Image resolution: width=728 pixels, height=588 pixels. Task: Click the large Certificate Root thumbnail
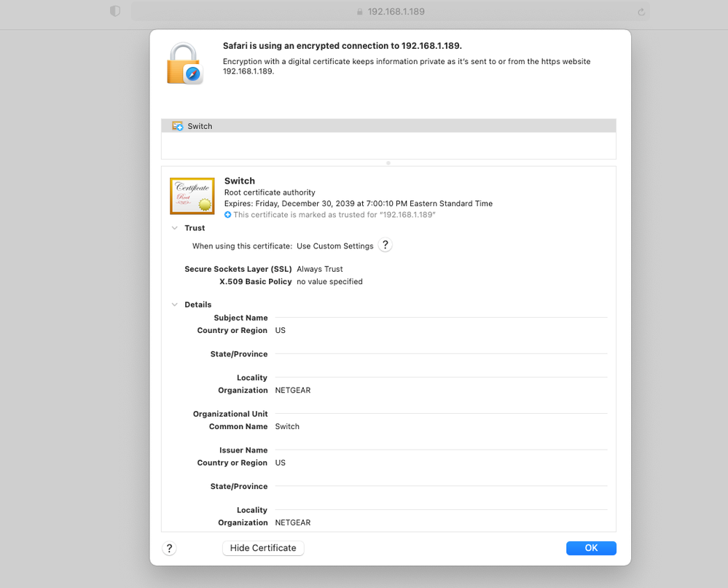[x=192, y=196]
